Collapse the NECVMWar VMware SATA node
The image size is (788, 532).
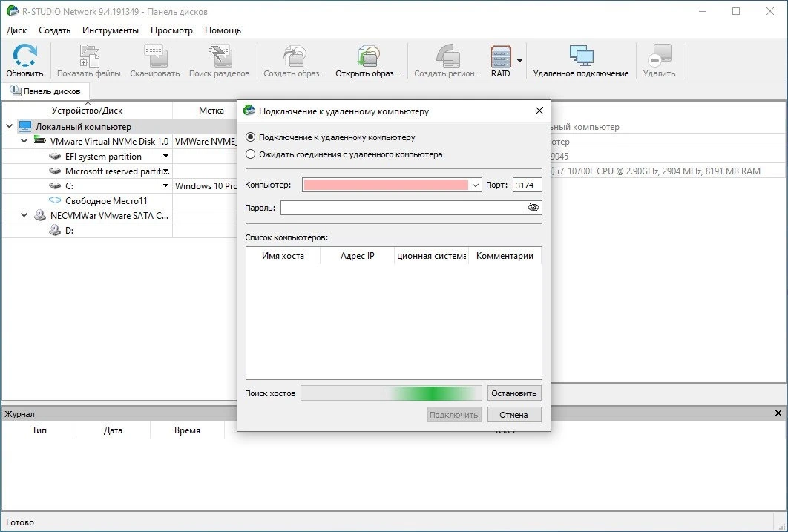(24, 215)
